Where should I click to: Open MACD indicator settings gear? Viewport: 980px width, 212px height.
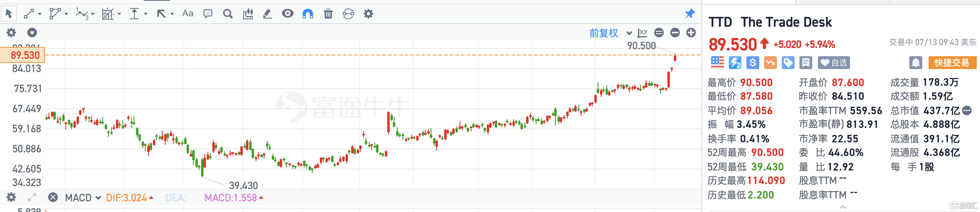pyautogui.click(x=11, y=197)
